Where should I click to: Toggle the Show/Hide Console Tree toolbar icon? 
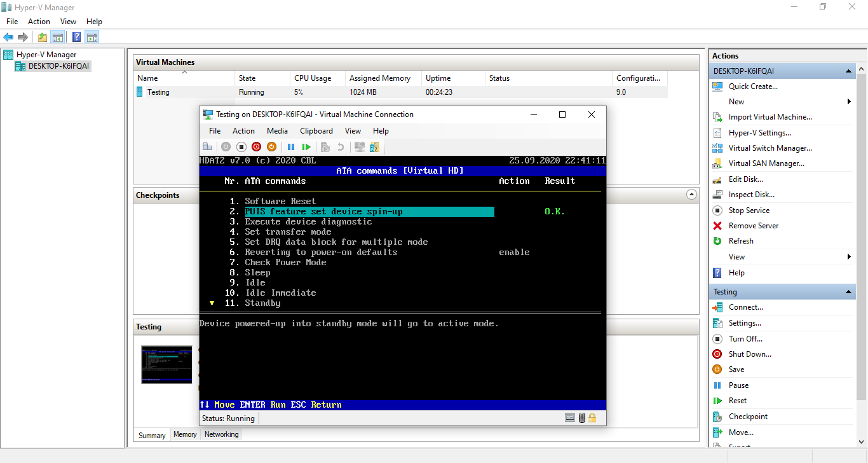(58, 38)
